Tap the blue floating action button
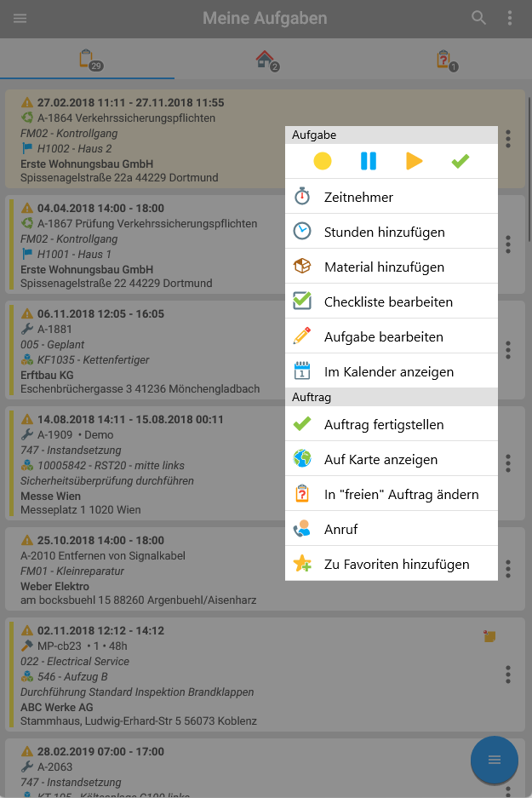532x798 pixels. [x=495, y=760]
